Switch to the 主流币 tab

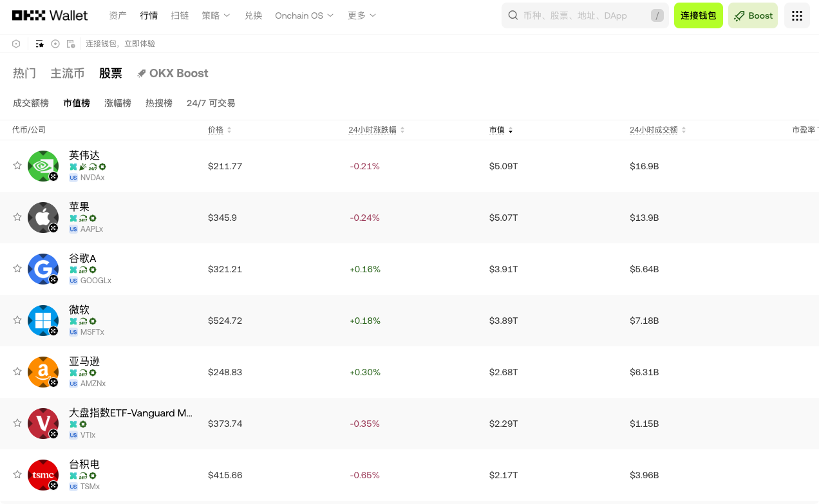click(68, 73)
